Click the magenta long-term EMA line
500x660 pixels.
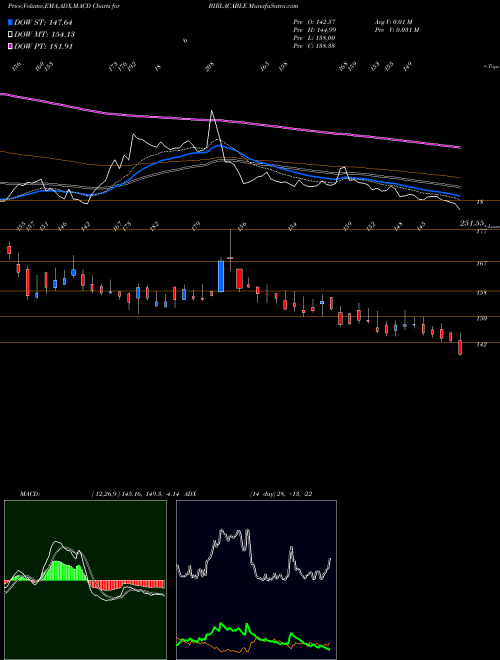tap(229, 121)
